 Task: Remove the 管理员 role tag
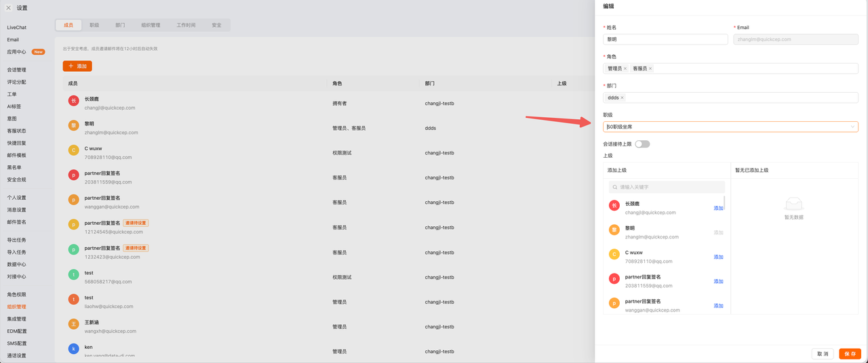[625, 68]
